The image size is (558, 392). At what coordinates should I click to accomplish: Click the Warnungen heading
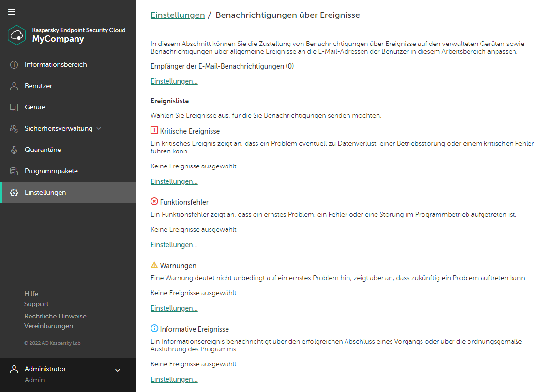point(178,266)
